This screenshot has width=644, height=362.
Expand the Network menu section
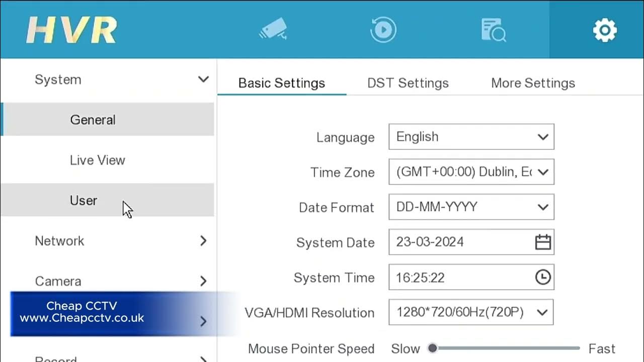click(203, 241)
